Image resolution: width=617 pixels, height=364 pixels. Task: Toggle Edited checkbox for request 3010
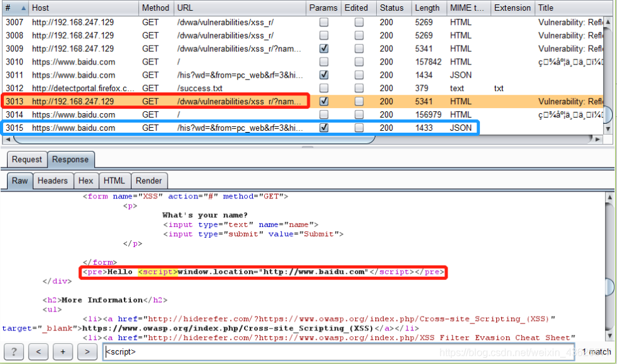pyautogui.click(x=359, y=62)
